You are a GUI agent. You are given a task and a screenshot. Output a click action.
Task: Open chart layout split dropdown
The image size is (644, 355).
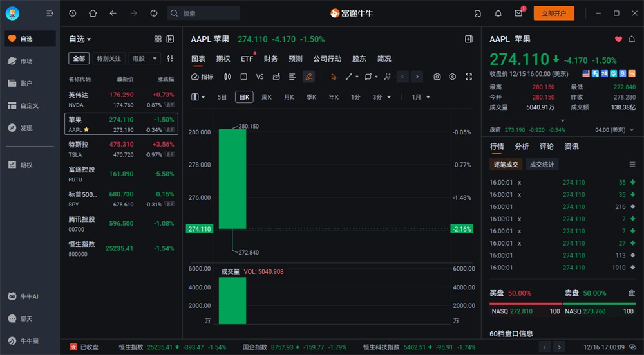point(198,97)
